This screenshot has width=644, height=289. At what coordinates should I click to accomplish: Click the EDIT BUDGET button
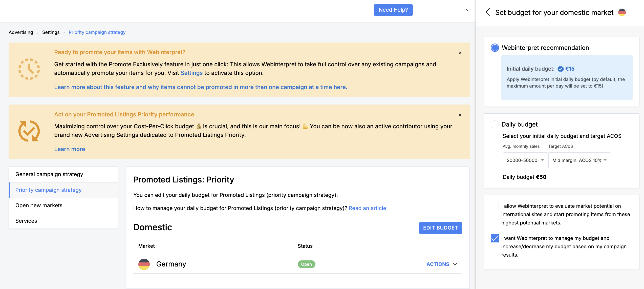pos(441,228)
